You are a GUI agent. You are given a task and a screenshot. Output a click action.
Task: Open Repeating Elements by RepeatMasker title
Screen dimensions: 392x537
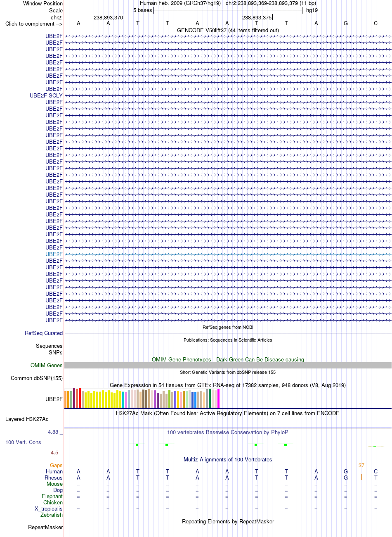tap(228, 521)
